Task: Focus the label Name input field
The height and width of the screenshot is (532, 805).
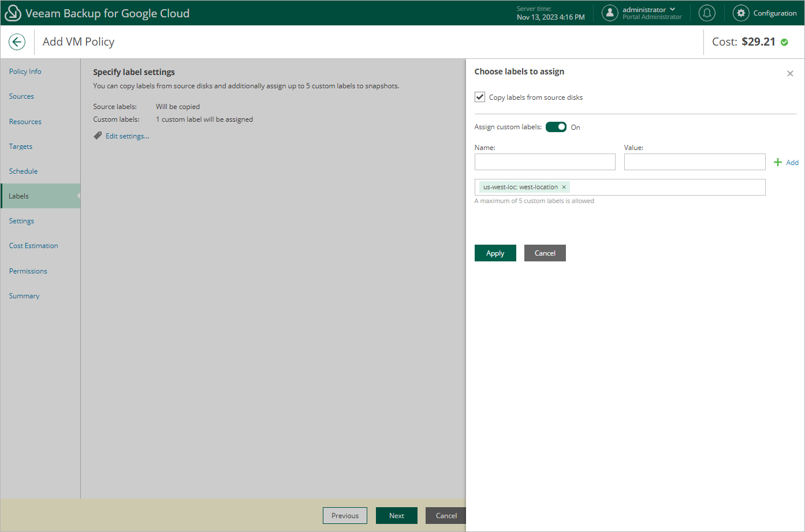Action: click(545, 162)
